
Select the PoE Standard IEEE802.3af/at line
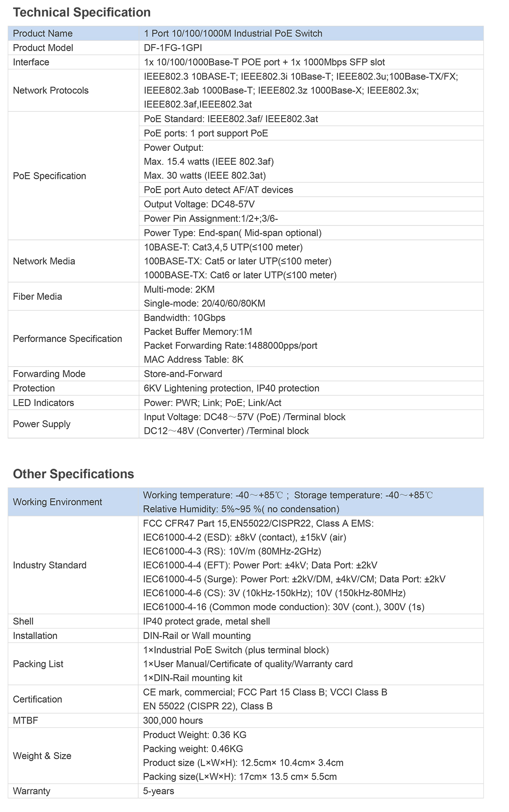click(x=231, y=119)
